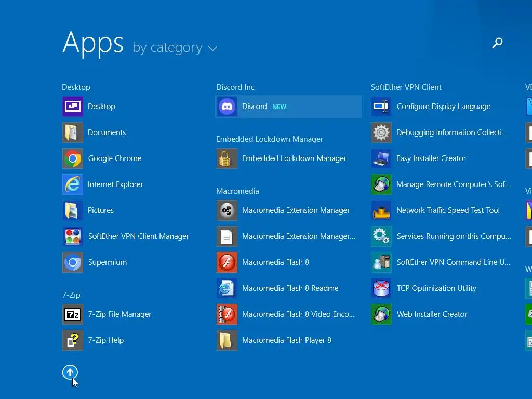
Task: Launch Easy Installer Creator icon
Action: [x=381, y=158]
